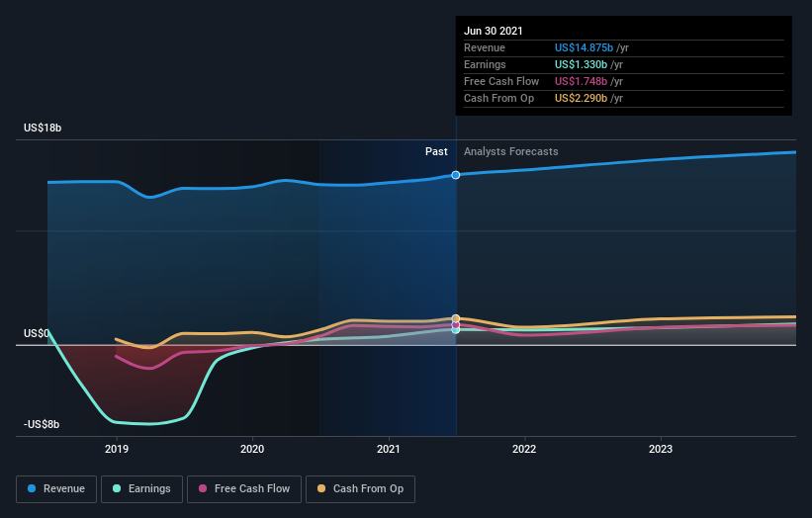Viewport: 812px width, 518px height.
Task: Toggle the Free Cash Flow legend button
Action: [244, 489]
